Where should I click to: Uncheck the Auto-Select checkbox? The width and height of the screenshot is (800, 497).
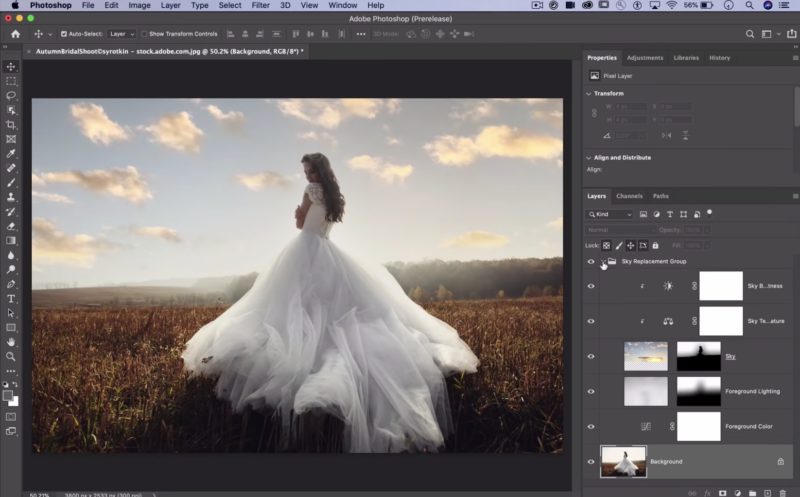click(65, 34)
